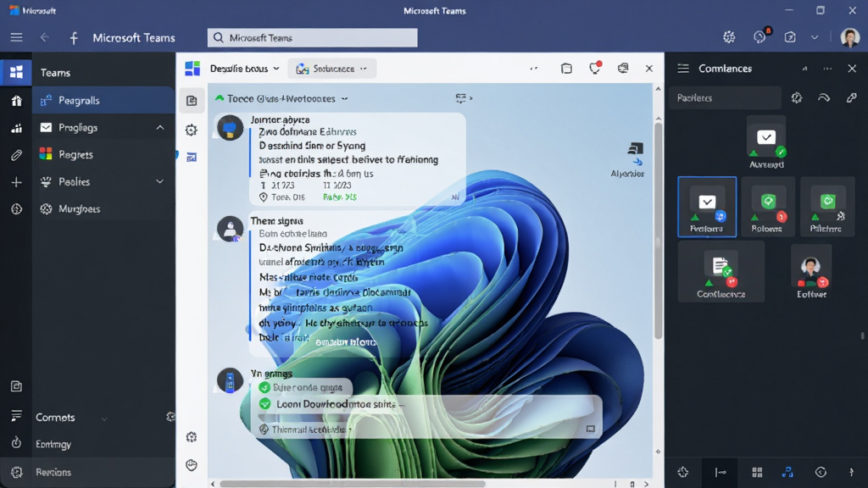Screen dimensions: 868x488
Task: Open the user profile avatar
Action: pos(849,37)
